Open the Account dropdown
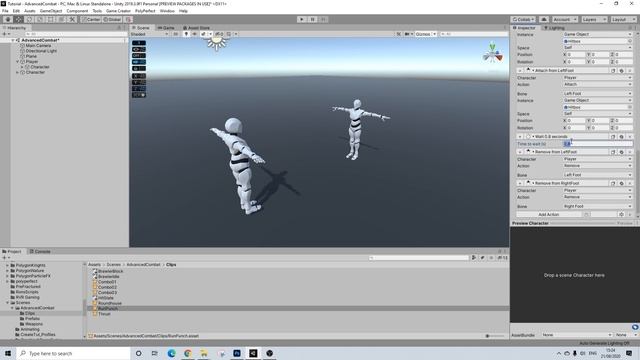This screenshot has width=640, height=360. pos(565,19)
